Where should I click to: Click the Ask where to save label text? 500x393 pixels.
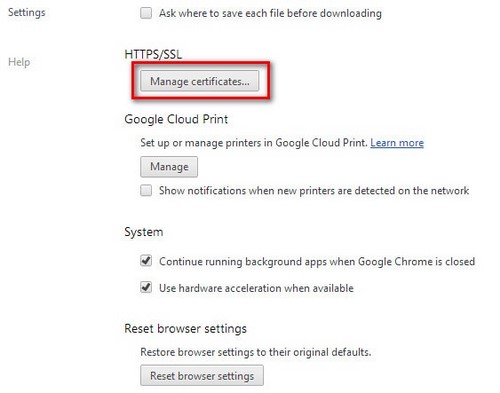270,13
